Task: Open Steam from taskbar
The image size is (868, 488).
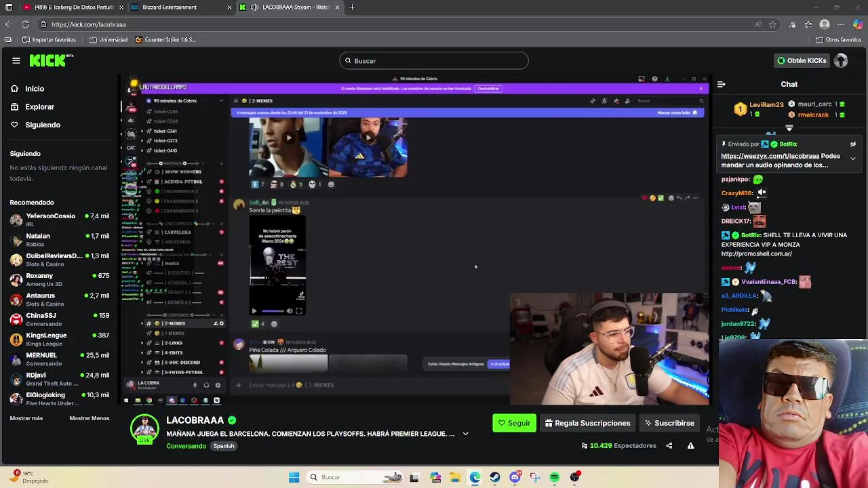Action: click(x=495, y=477)
